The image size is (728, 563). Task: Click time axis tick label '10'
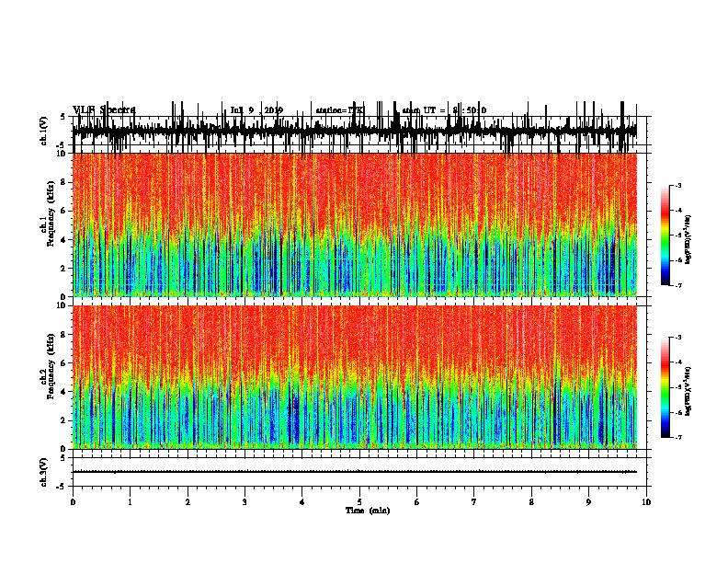click(x=646, y=502)
